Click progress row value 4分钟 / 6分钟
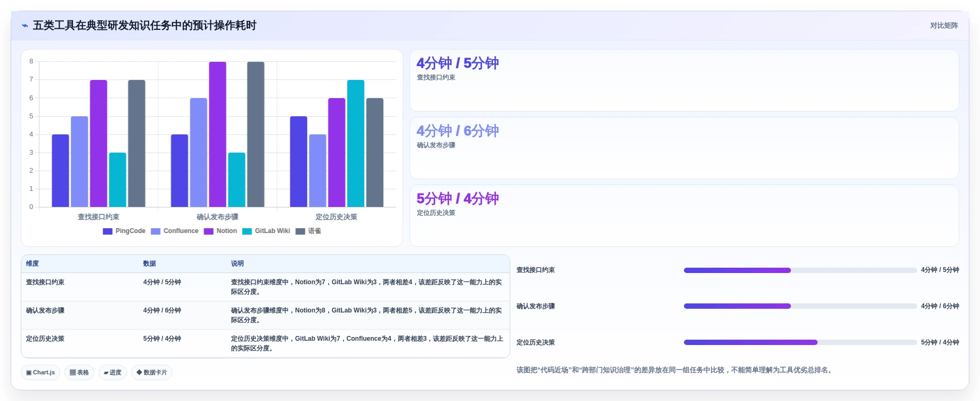The height and width of the screenshot is (401, 980). coord(940,306)
